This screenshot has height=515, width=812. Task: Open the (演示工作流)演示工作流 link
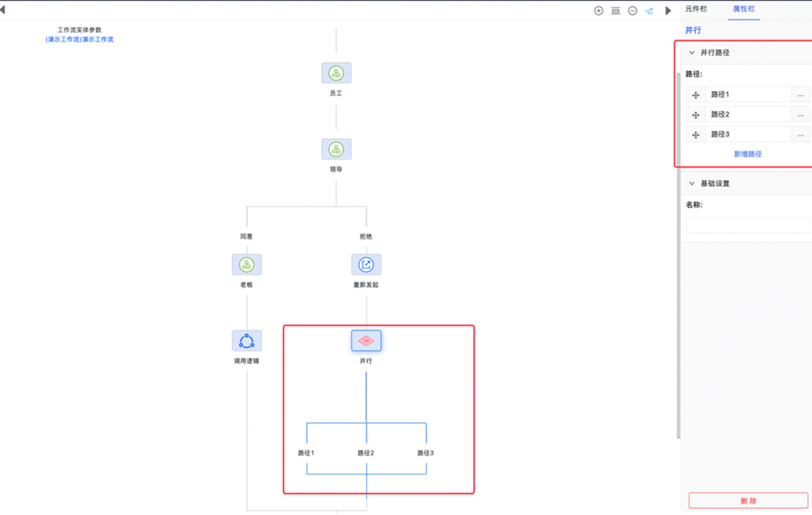pyautogui.click(x=79, y=40)
